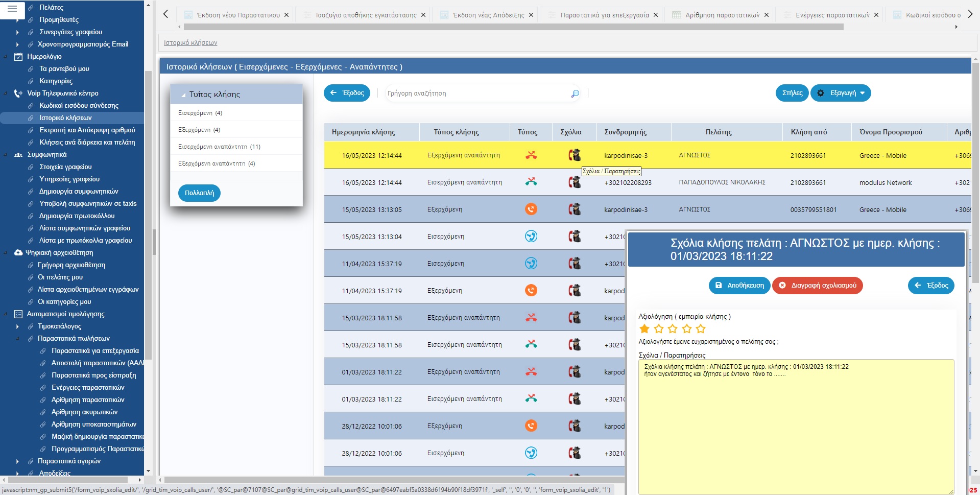The width and height of the screenshot is (980, 495).
Task: Expand the Παραστατικά αγορών tree node
Action: 17,461
